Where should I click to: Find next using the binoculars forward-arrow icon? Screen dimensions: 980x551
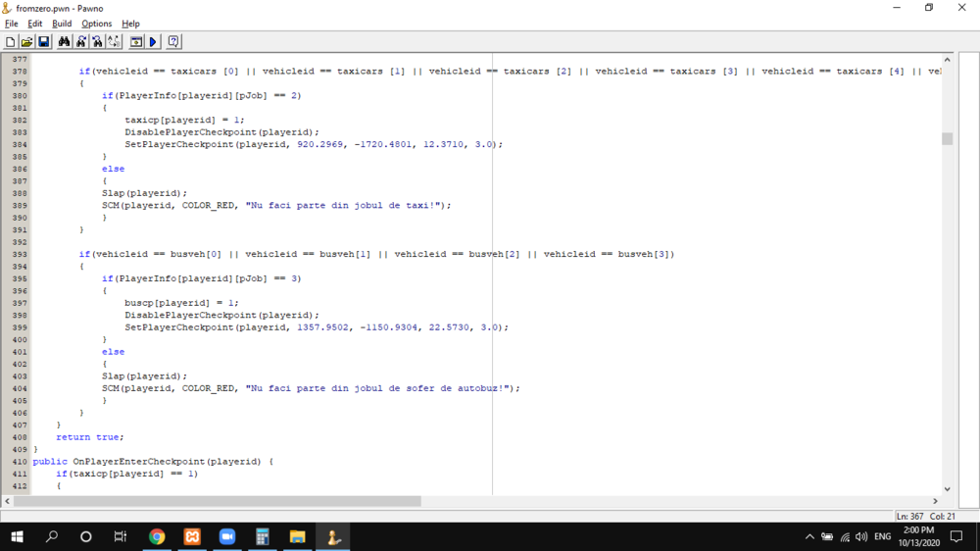pyautogui.click(x=80, y=42)
